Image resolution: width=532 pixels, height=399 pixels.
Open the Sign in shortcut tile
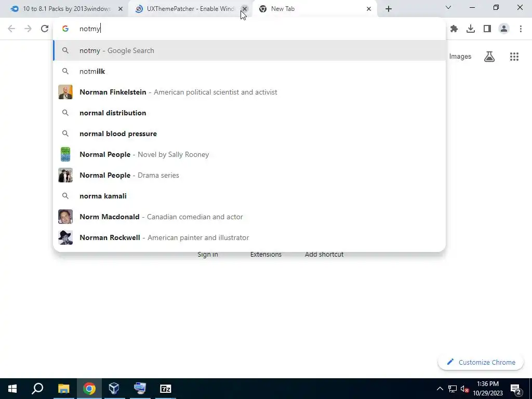[x=208, y=255]
